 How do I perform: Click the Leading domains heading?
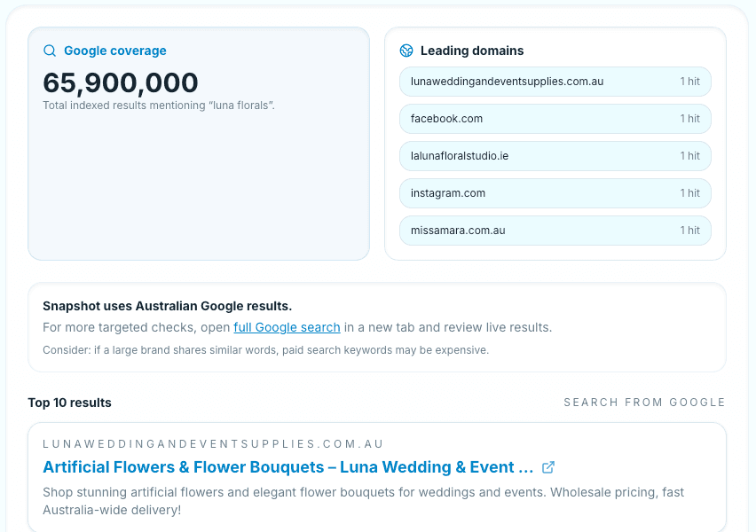(472, 51)
